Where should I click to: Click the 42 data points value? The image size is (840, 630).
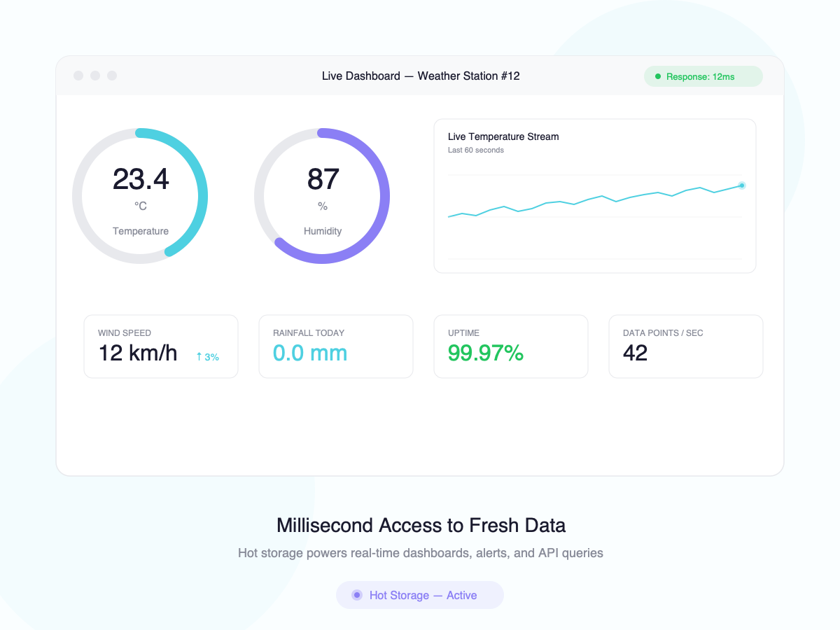coord(636,353)
